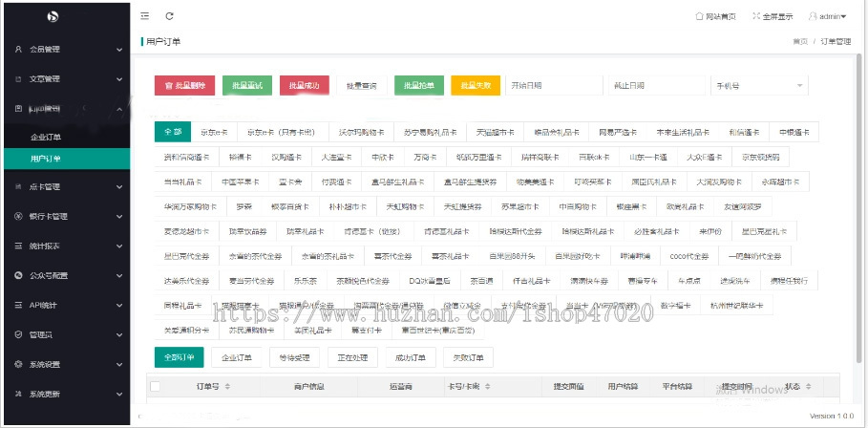Click the 管理员 shield icon
The height and width of the screenshot is (428, 868).
18,334
